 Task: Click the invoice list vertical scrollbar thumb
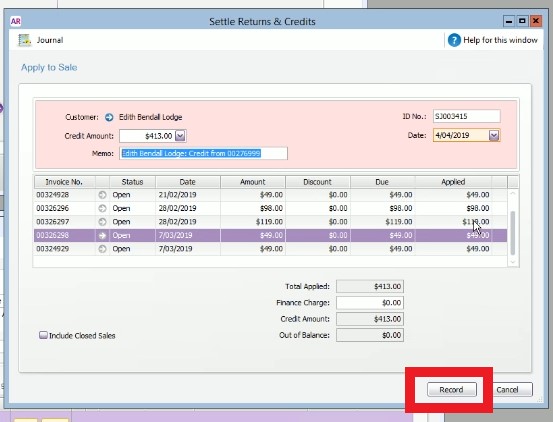click(x=513, y=233)
